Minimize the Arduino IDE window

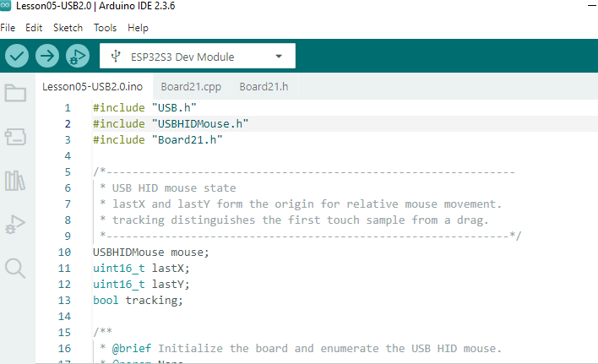pos(592,5)
